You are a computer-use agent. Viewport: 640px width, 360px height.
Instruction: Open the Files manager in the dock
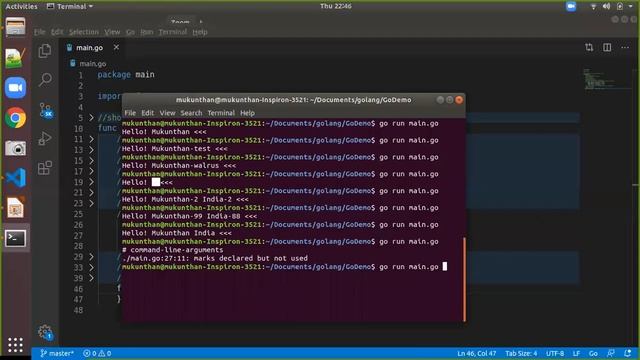click(x=16, y=27)
